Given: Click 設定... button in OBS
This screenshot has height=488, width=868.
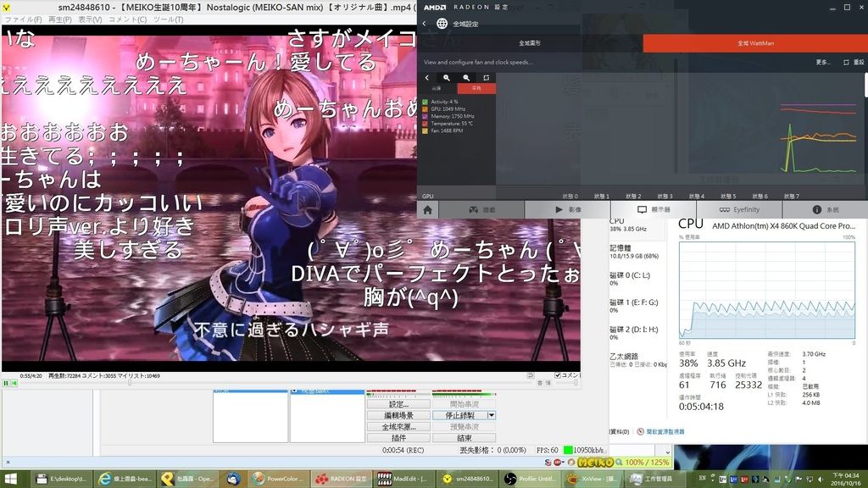Looking at the screenshot, I should [x=398, y=404].
